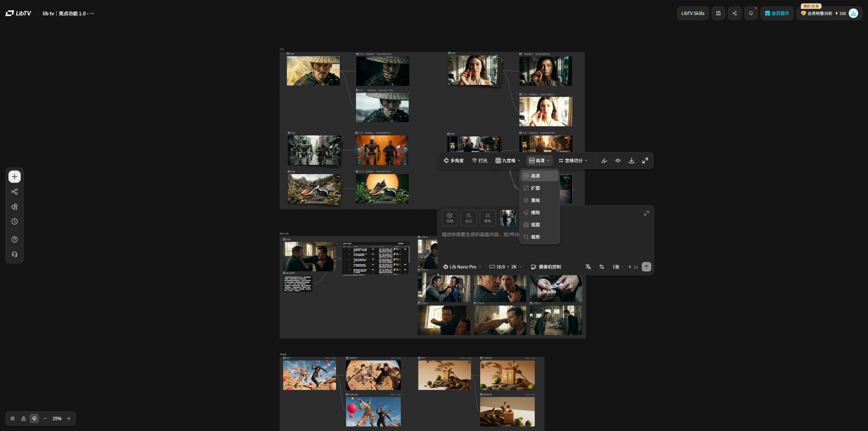Click the 25% zoom level value

(x=57, y=418)
